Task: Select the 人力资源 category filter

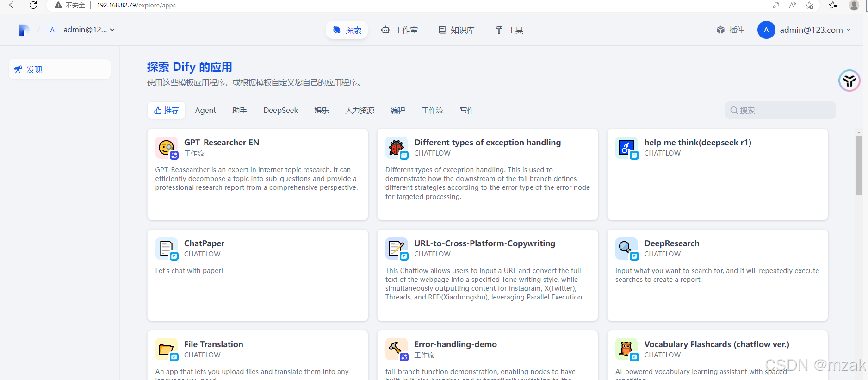Action: 360,111
